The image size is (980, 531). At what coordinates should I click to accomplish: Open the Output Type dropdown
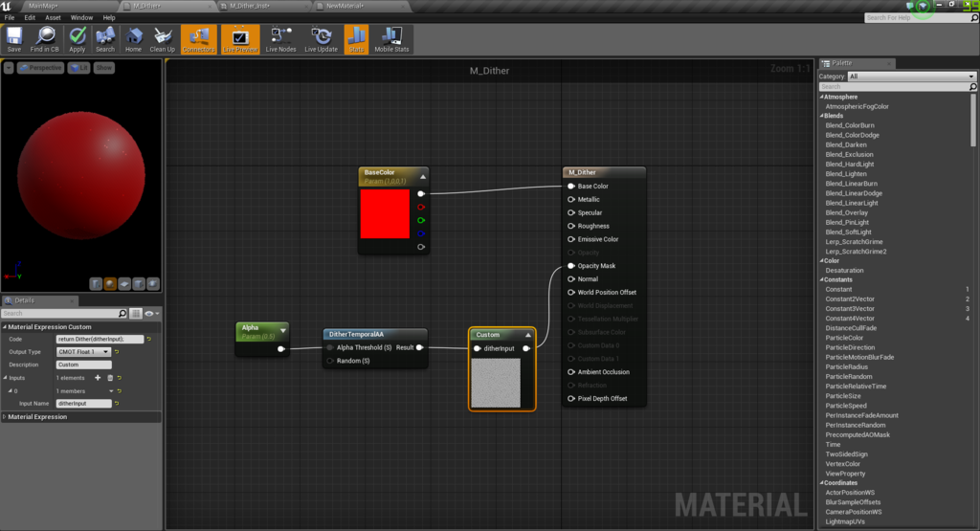pos(84,352)
